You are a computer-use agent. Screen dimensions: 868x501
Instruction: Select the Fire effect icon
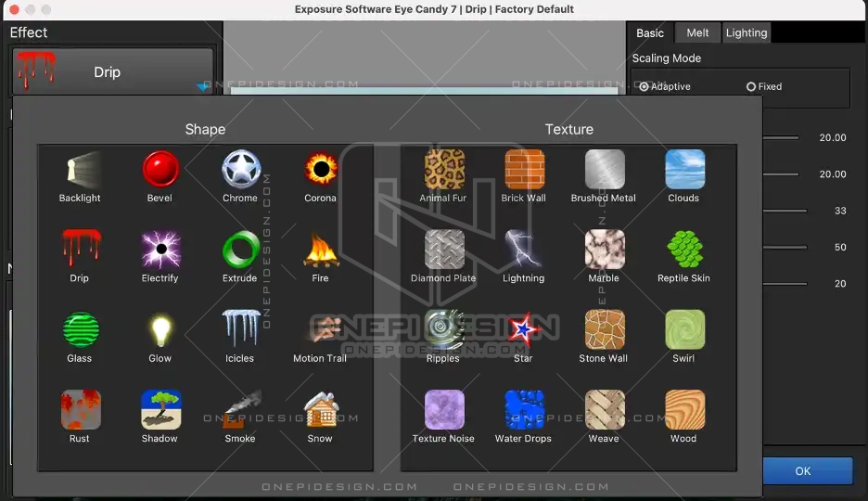[x=321, y=250]
